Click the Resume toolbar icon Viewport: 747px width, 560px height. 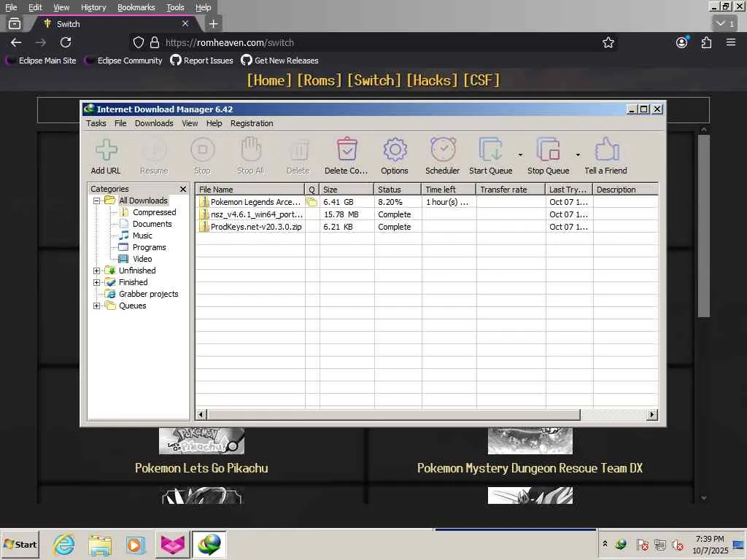(x=154, y=149)
